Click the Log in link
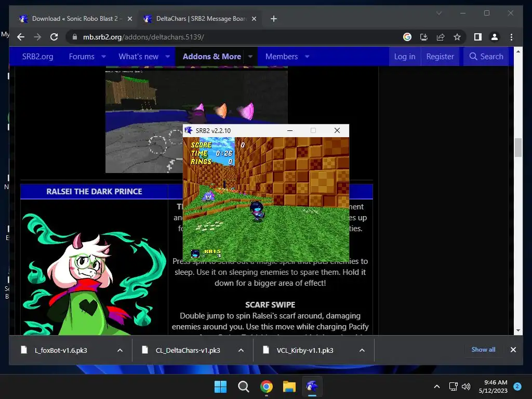The height and width of the screenshot is (399, 532). point(404,56)
